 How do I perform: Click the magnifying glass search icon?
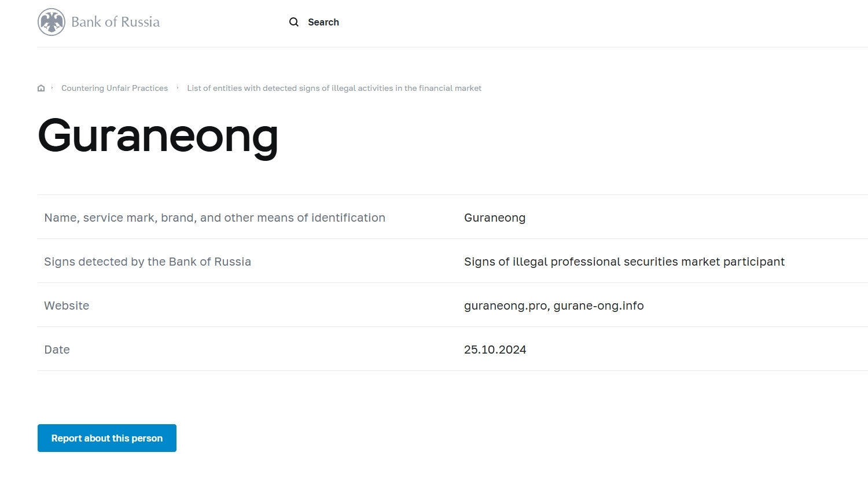tap(294, 22)
